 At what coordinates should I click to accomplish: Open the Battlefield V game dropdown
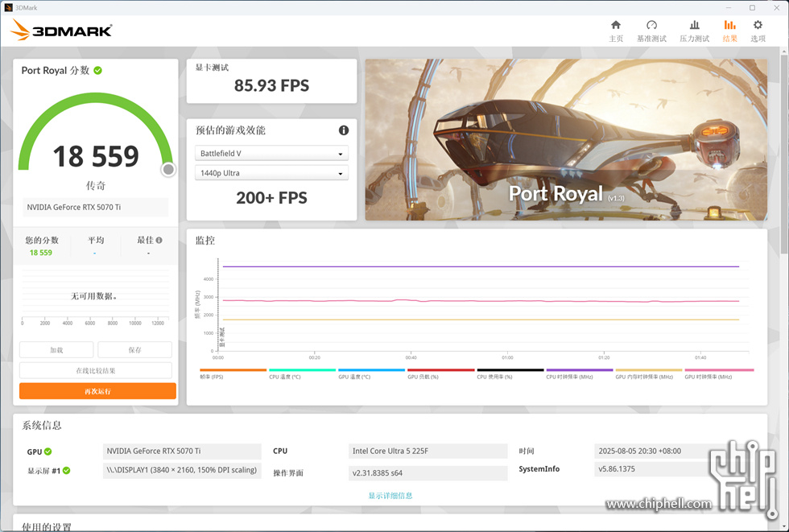(271, 154)
